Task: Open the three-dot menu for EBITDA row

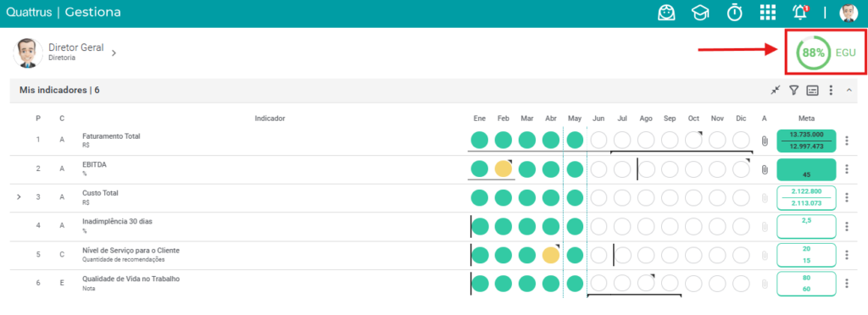Action: [x=847, y=169]
